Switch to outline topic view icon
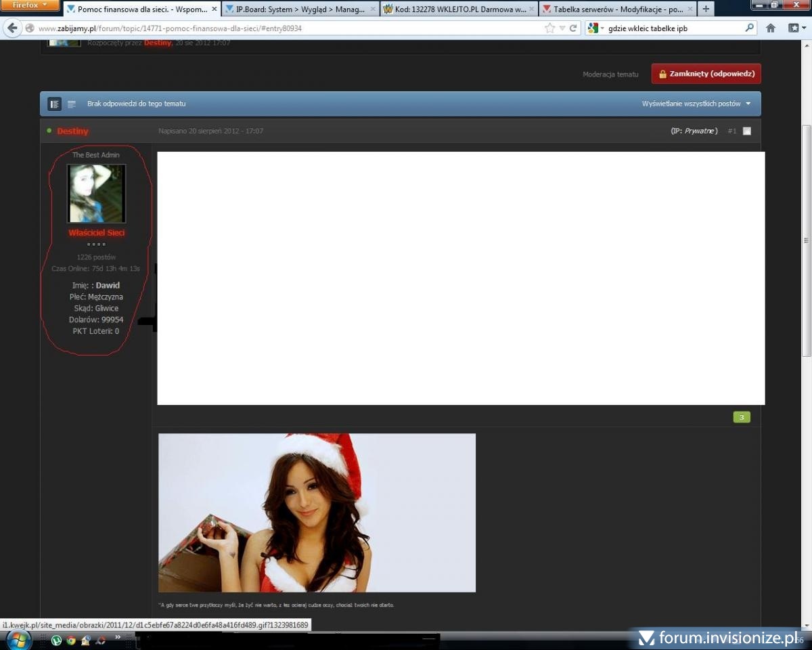 [72, 104]
